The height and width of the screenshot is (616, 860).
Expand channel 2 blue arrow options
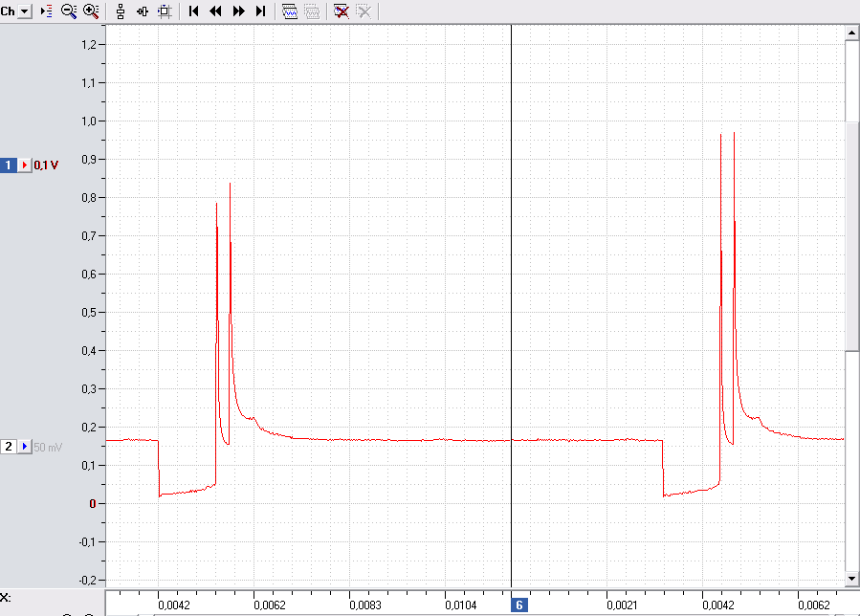(x=25, y=447)
